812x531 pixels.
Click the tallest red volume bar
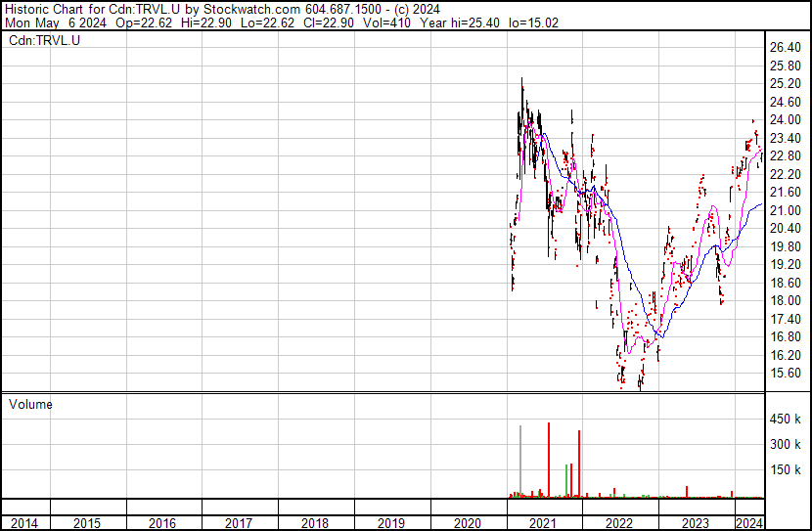pos(549,460)
